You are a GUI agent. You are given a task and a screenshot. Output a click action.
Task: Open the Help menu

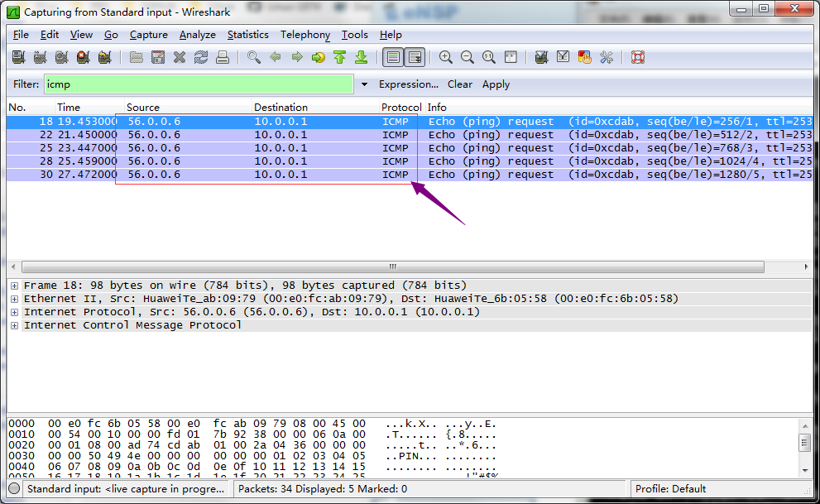coord(391,35)
